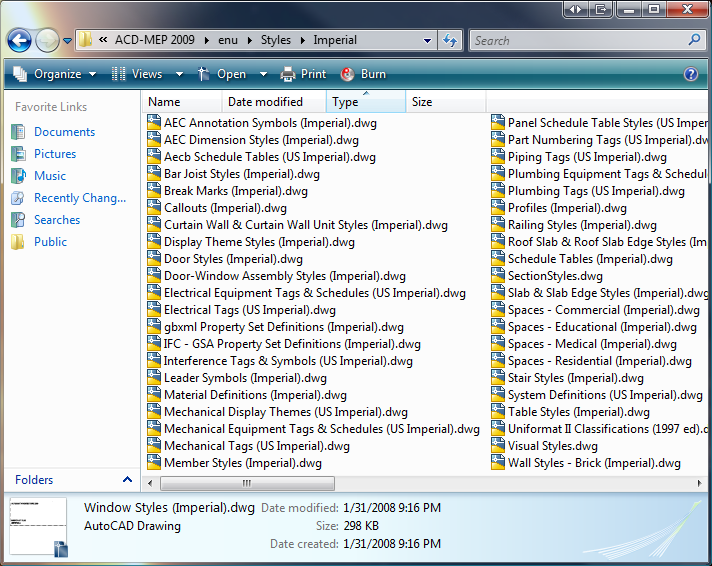This screenshot has height=566, width=712.
Task: Click the drawing preview thumbnail in details pane
Action: pyautogui.click(x=38, y=526)
